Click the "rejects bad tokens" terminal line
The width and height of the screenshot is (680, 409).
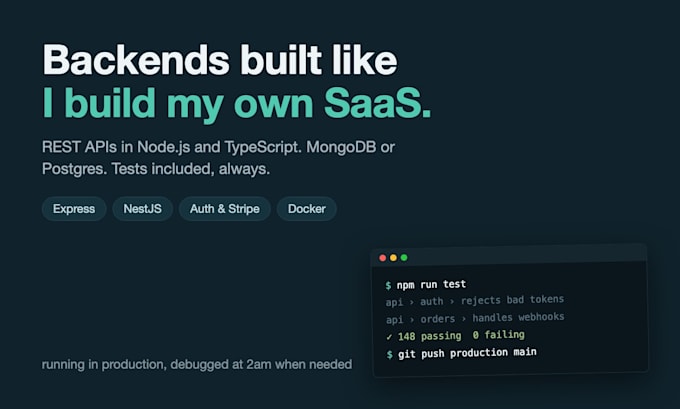pos(475,300)
